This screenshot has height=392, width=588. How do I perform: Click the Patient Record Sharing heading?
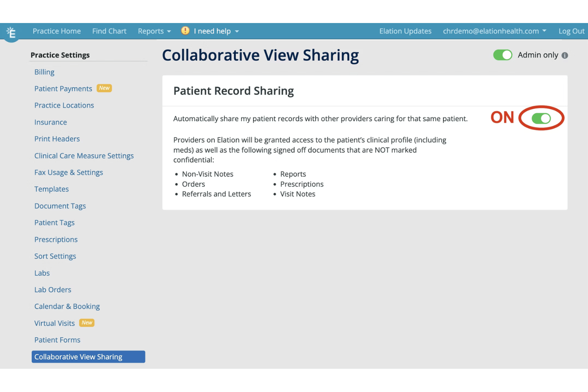click(x=233, y=91)
